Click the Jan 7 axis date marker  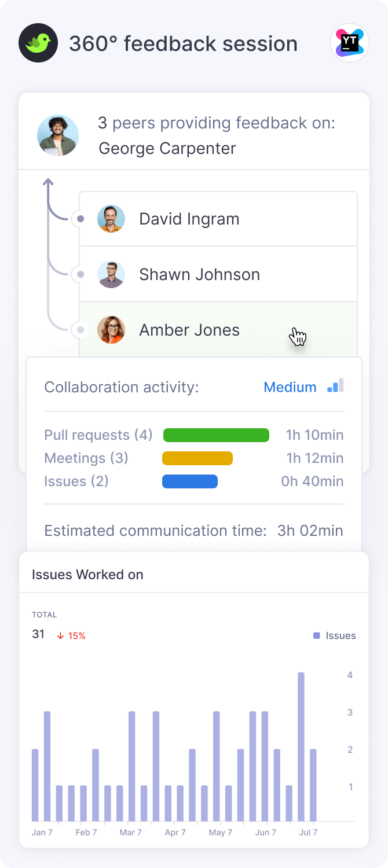42,832
